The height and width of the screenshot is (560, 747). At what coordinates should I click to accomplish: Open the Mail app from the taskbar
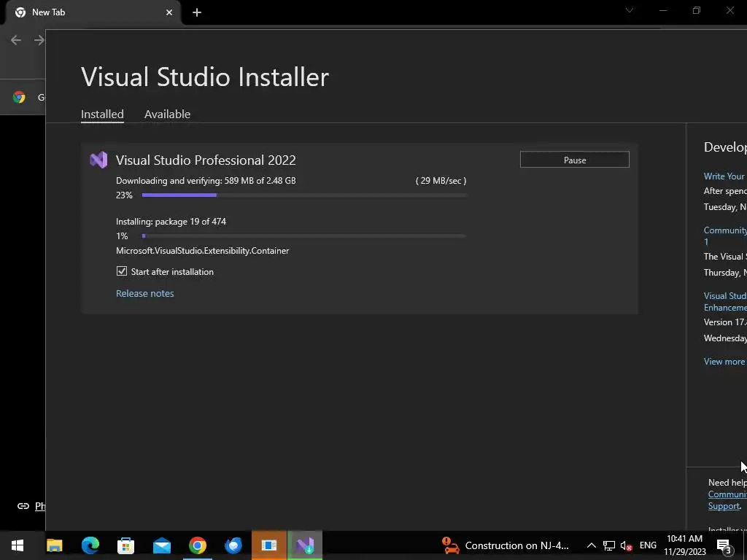tap(161, 545)
